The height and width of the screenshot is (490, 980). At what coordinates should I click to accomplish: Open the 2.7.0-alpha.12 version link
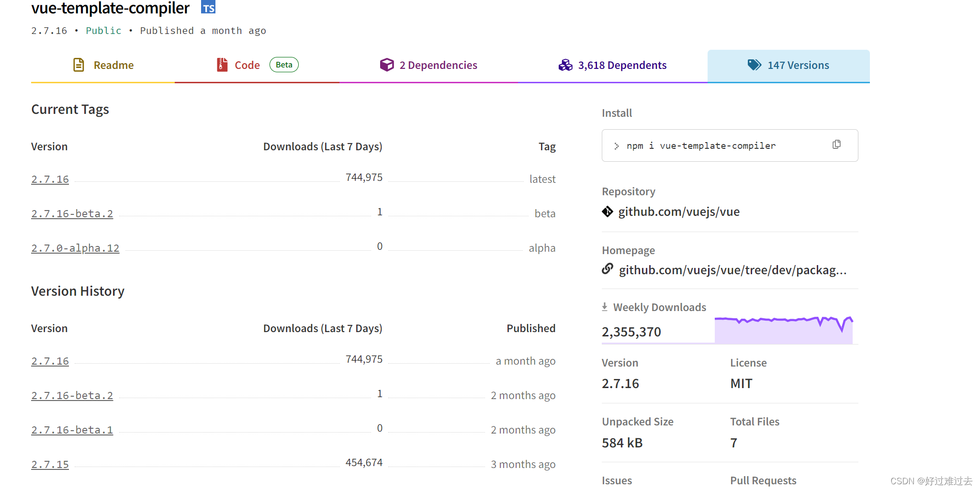click(x=75, y=248)
